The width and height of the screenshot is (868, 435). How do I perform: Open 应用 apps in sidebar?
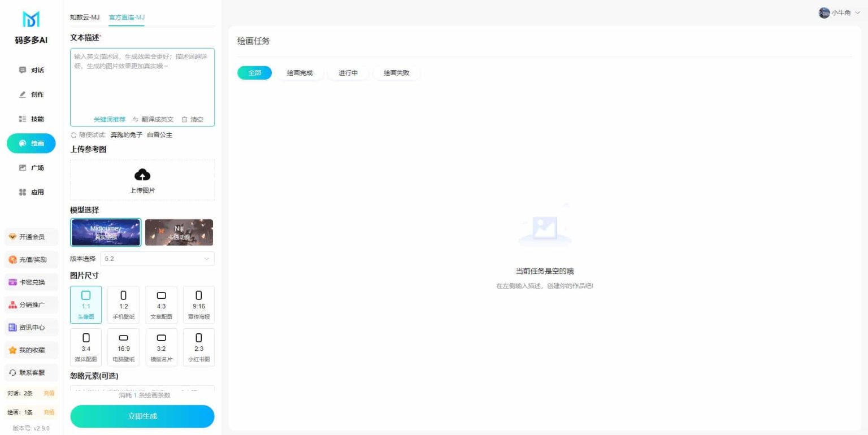(x=31, y=192)
